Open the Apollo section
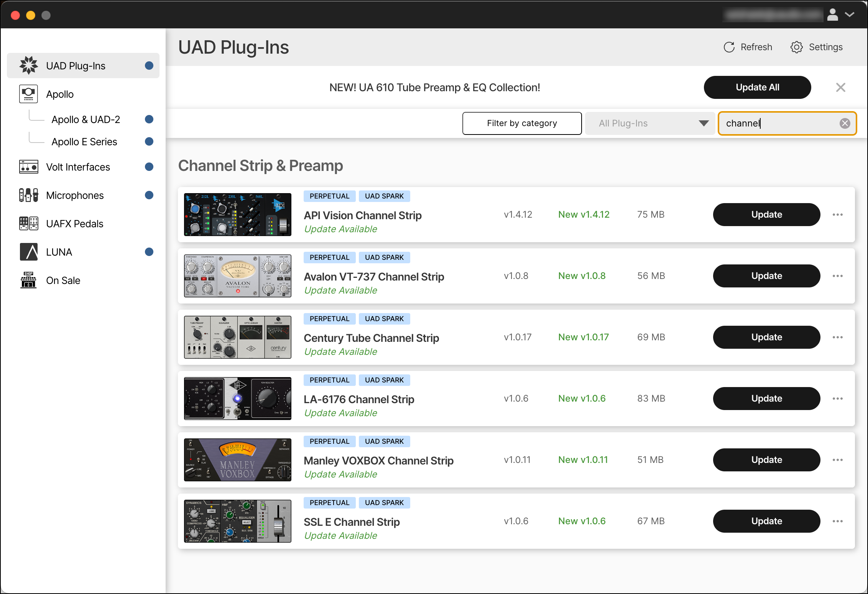Image resolution: width=868 pixels, height=594 pixels. tap(59, 94)
